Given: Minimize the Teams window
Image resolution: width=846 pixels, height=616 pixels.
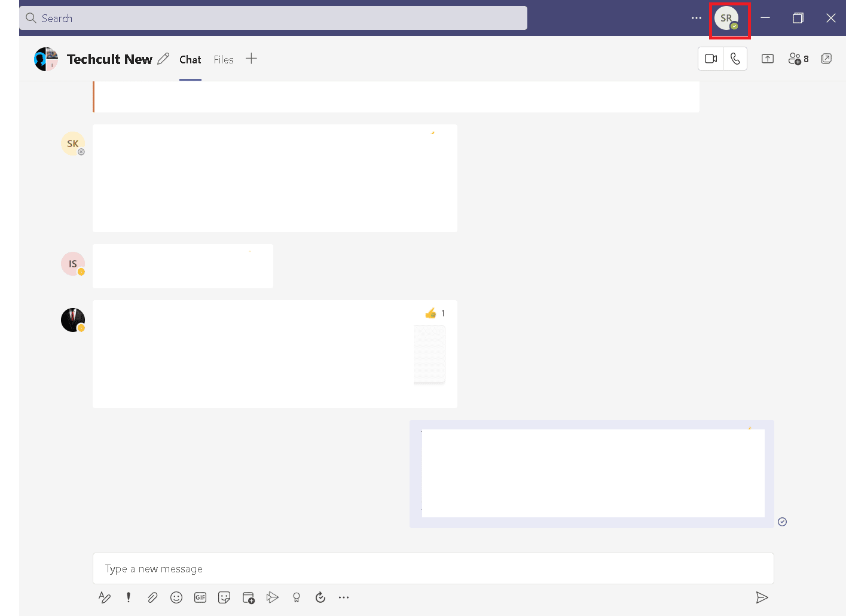Looking at the screenshot, I should [x=765, y=18].
